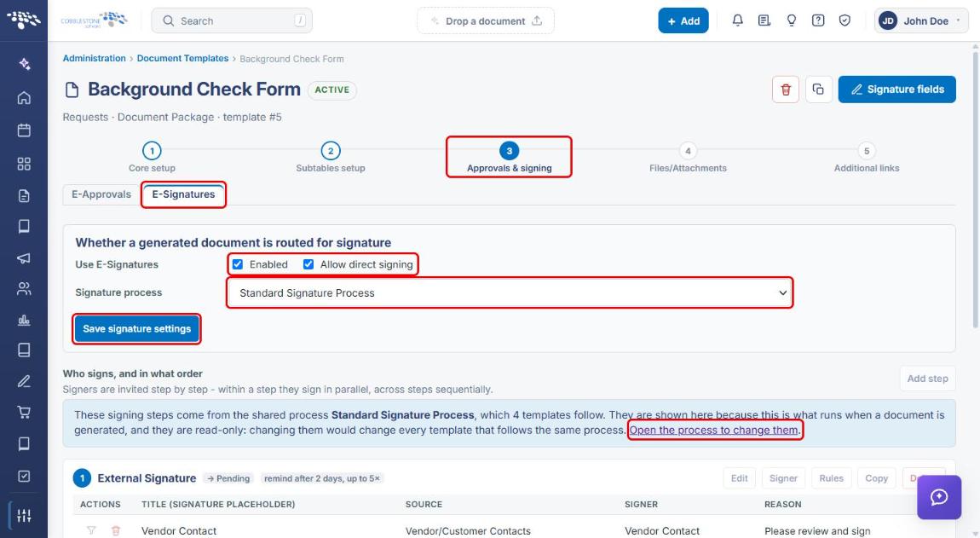
Task: Click the 'External Signature' step title
Action: pyautogui.click(x=147, y=478)
